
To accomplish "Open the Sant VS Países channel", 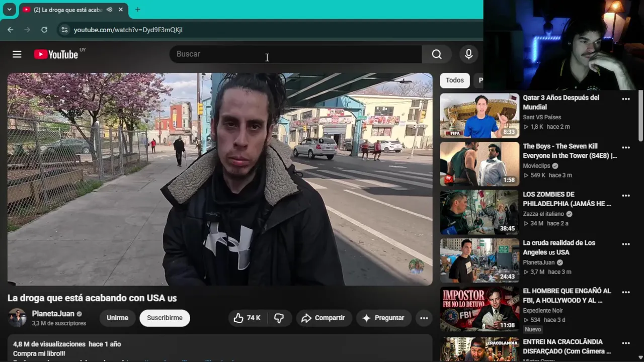I will (542, 117).
